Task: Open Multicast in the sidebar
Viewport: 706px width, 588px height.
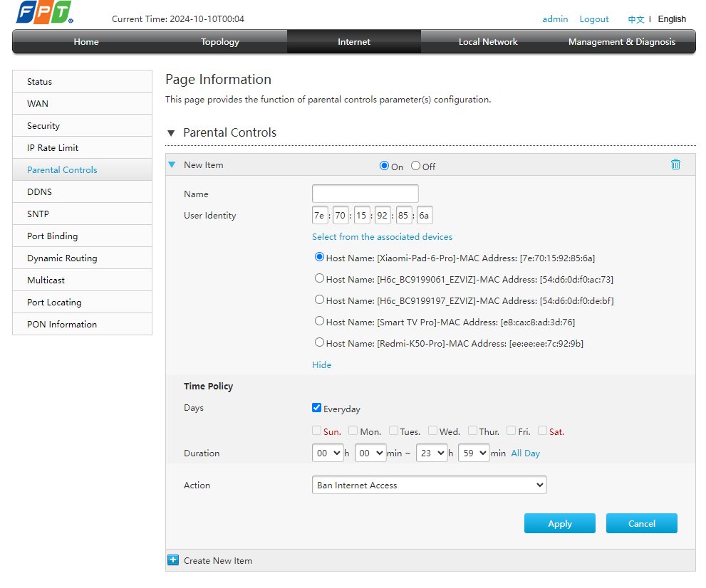Action: point(83,280)
